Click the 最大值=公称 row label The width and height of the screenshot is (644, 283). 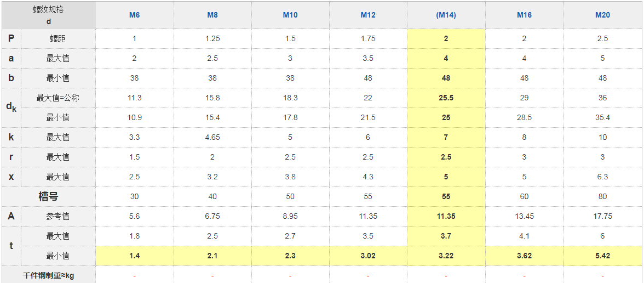[58, 98]
